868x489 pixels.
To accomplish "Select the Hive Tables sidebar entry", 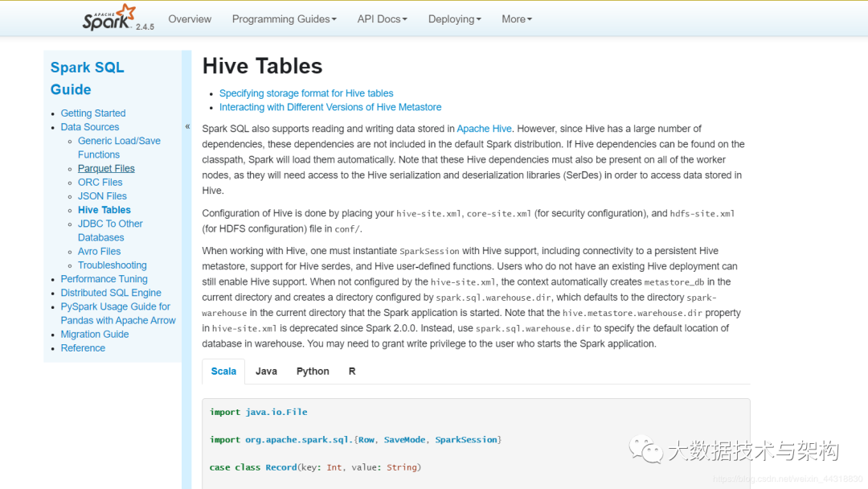I will pos(104,209).
